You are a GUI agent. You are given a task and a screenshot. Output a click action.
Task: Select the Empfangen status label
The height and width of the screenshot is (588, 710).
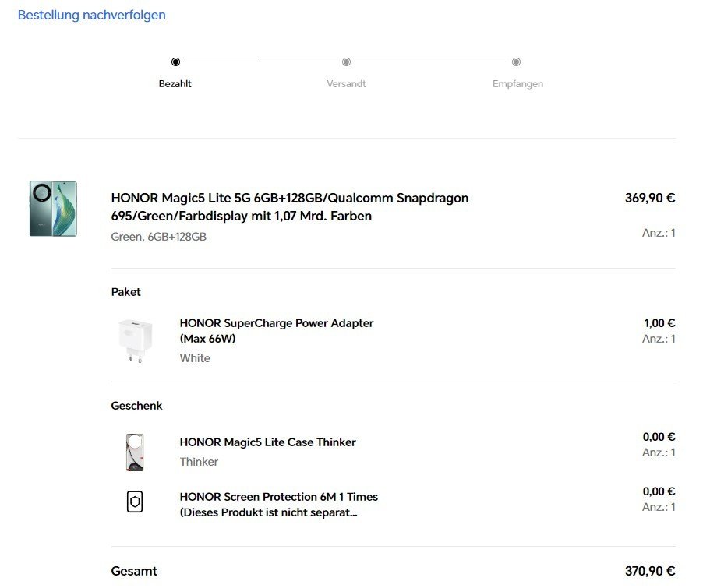(x=517, y=83)
